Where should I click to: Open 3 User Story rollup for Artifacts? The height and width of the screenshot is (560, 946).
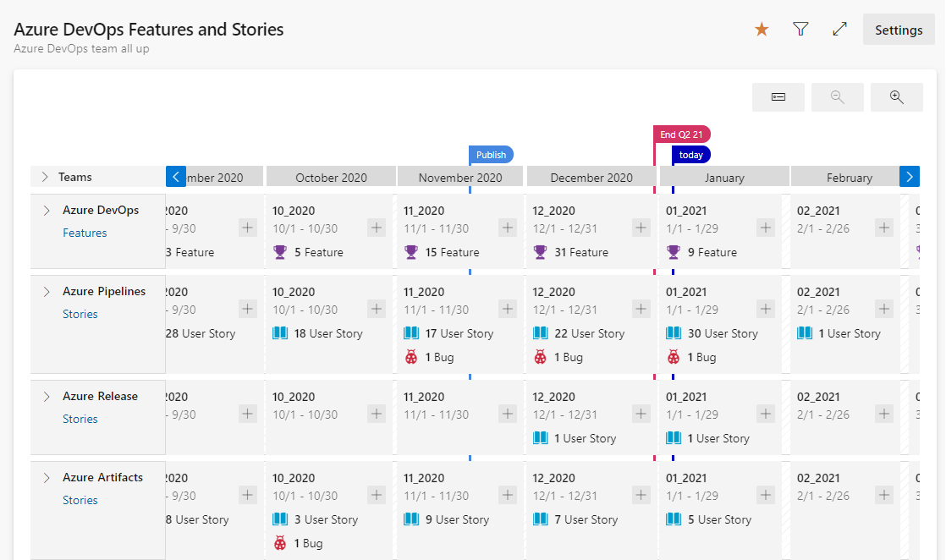point(316,519)
